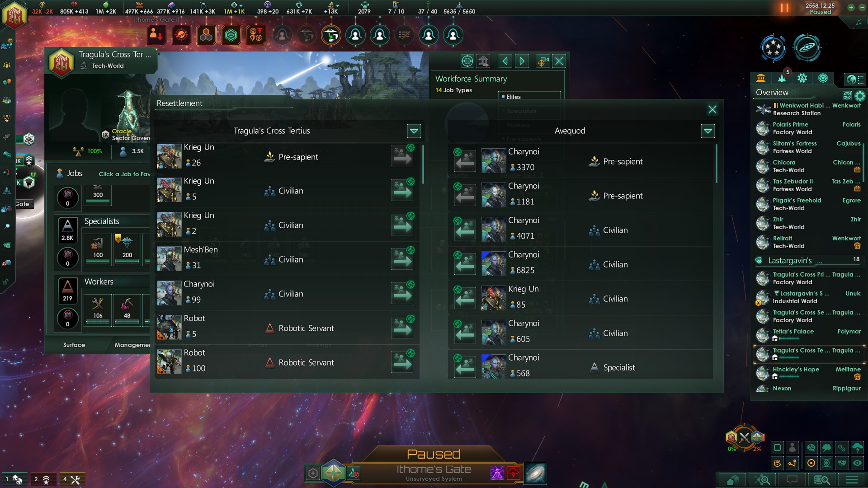Go to previous planet arrow
This screenshot has height=488, width=868.
click(x=505, y=61)
